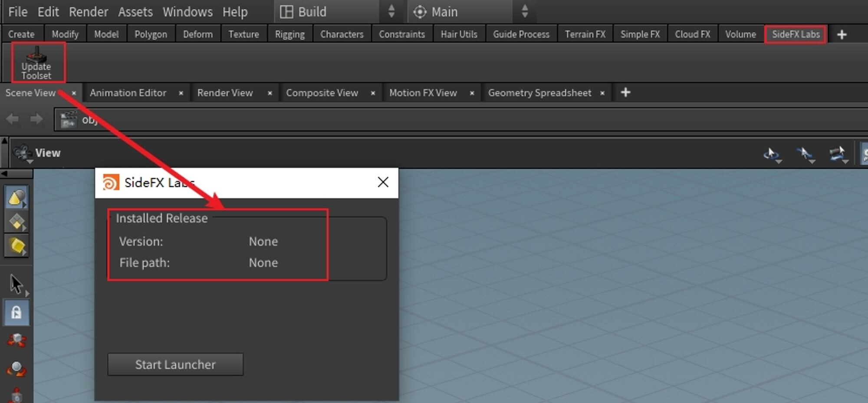This screenshot has width=868, height=403.
Task: Enable the pan view cursor toggle
Action: 805,153
